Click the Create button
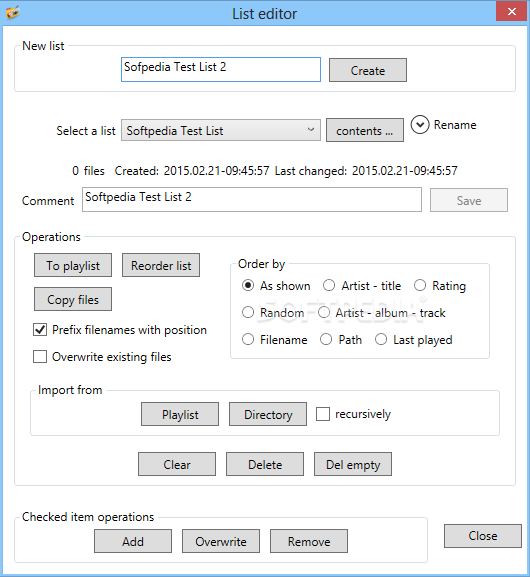 tap(368, 70)
